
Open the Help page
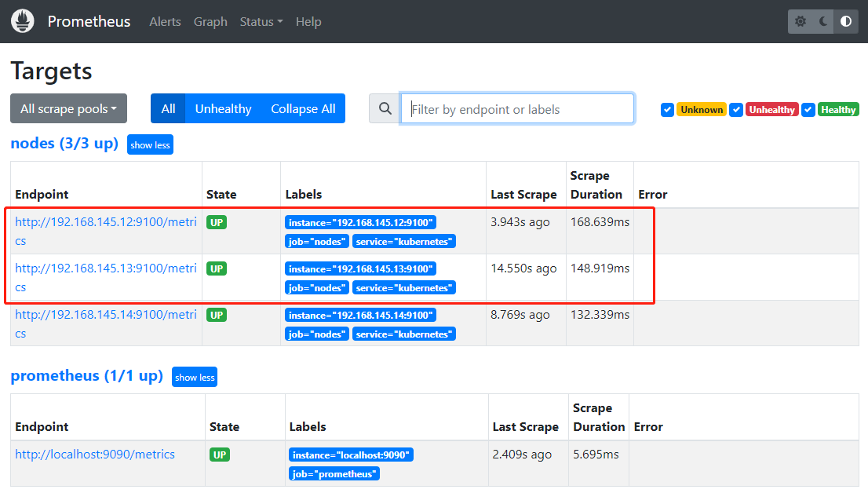coord(308,22)
